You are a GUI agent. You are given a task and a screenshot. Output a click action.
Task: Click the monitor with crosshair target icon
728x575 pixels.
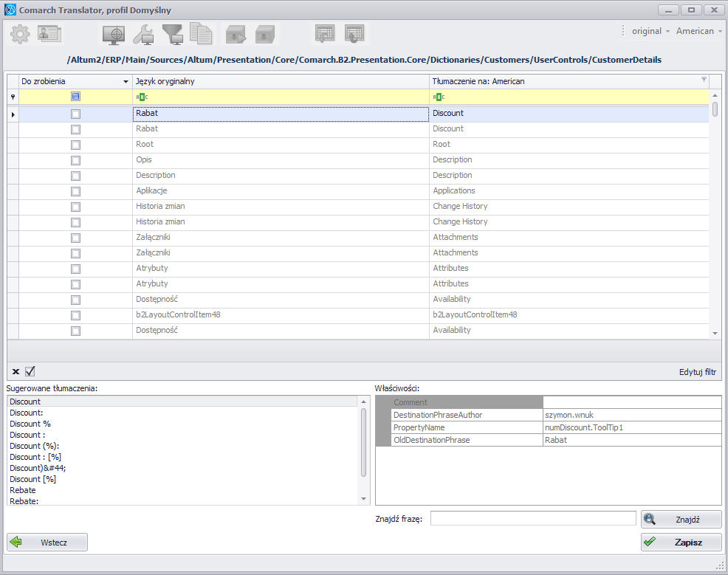[114, 35]
